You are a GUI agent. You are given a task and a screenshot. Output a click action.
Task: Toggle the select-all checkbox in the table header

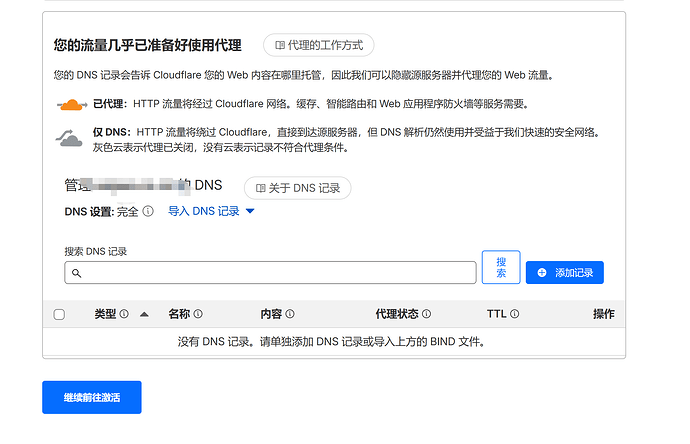pyautogui.click(x=59, y=314)
